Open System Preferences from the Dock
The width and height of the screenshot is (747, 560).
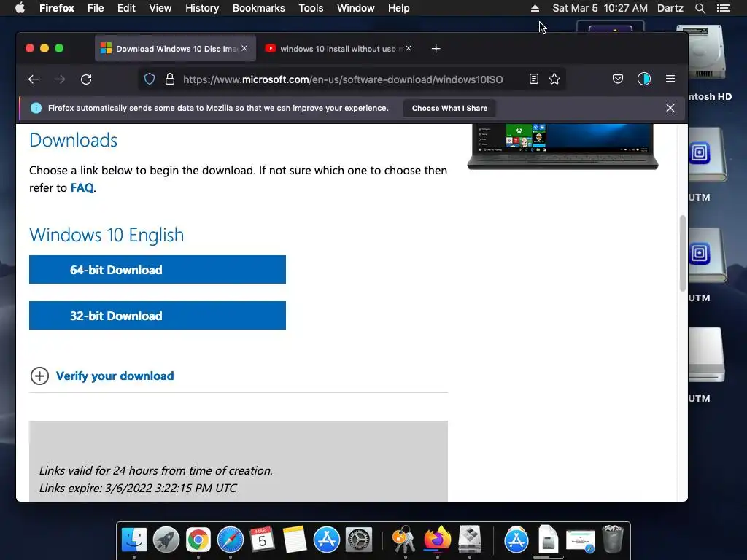[x=359, y=540]
